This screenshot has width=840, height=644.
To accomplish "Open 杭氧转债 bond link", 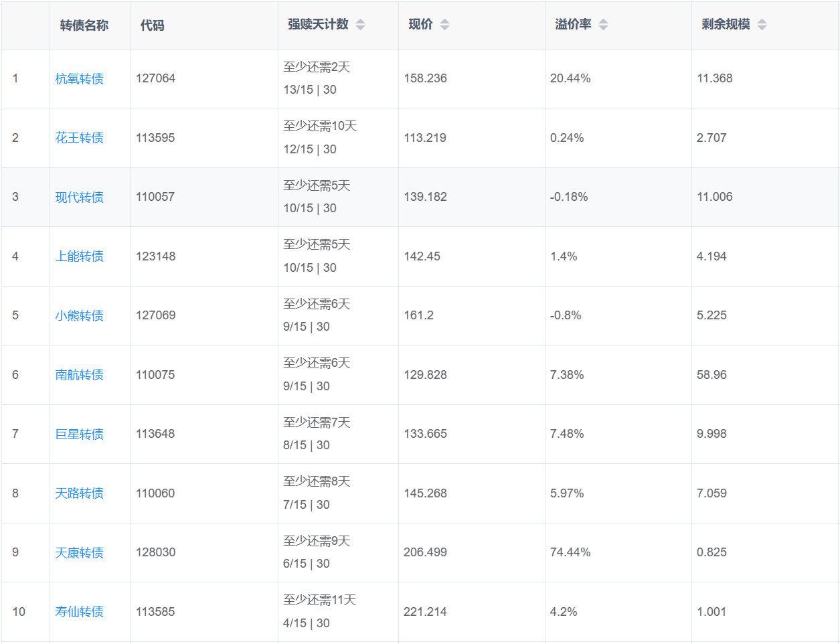I will [79, 79].
